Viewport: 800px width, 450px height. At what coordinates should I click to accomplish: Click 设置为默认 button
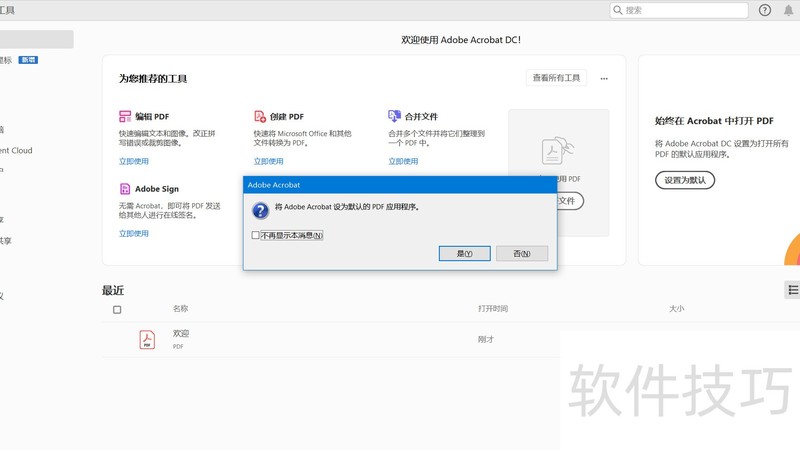click(685, 180)
